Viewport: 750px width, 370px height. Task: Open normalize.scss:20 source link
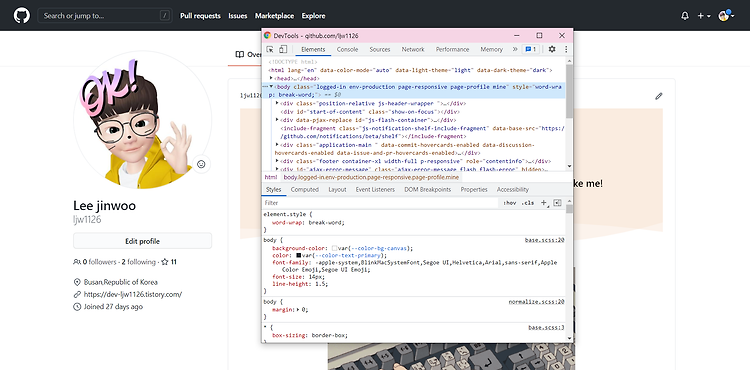537,302
